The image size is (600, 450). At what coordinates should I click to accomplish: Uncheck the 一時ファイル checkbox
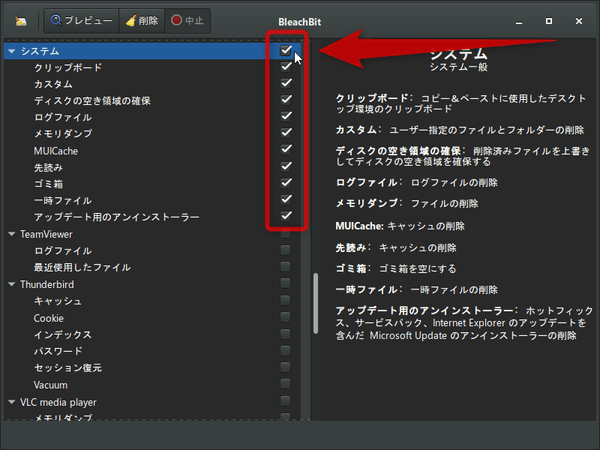pyautogui.click(x=286, y=199)
